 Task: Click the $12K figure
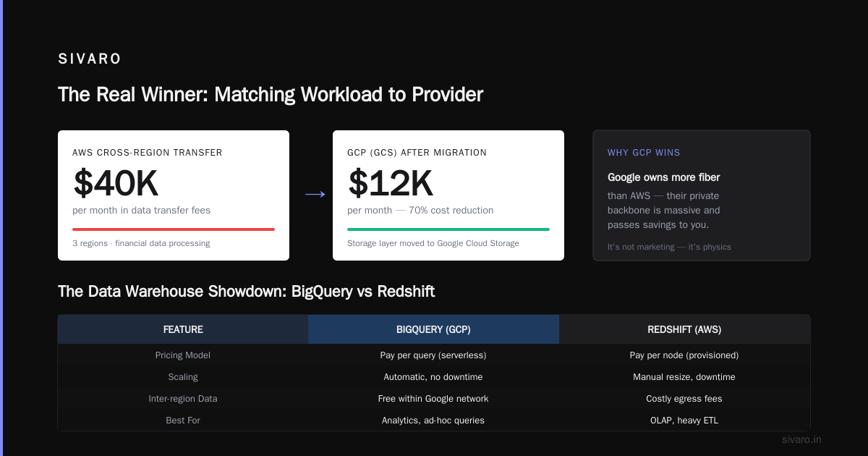click(391, 182)
